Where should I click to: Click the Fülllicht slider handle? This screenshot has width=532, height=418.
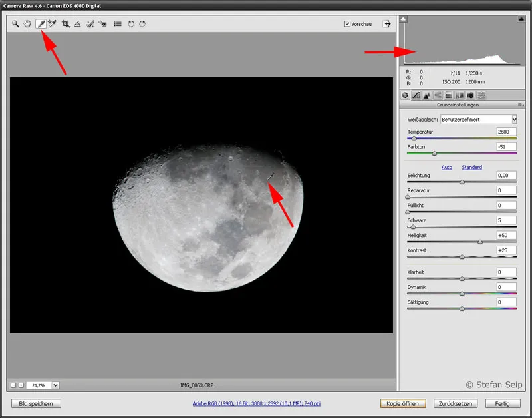click(408, 212)
